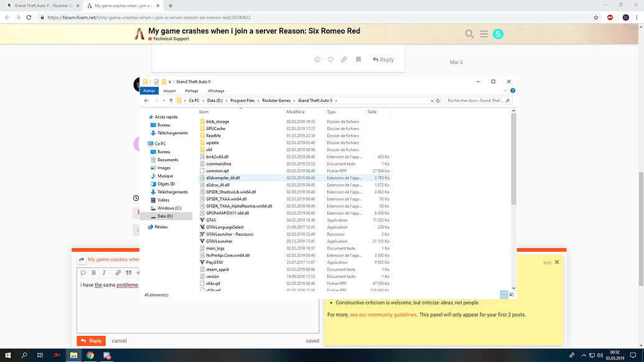Select Windows (C:) in Explorer sidebar
Image resolution: width=644 pixels, height=362 pixels.
pos(169,208)
